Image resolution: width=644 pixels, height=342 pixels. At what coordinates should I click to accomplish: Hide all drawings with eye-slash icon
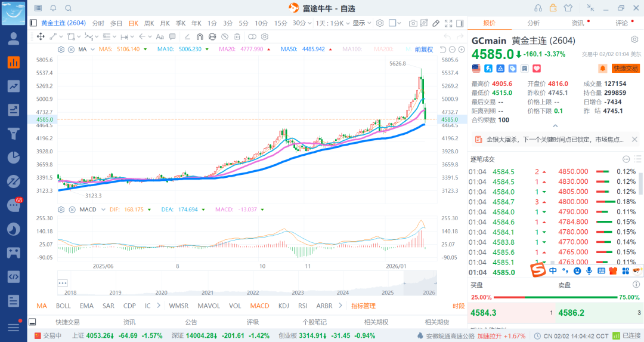[225, 36]
